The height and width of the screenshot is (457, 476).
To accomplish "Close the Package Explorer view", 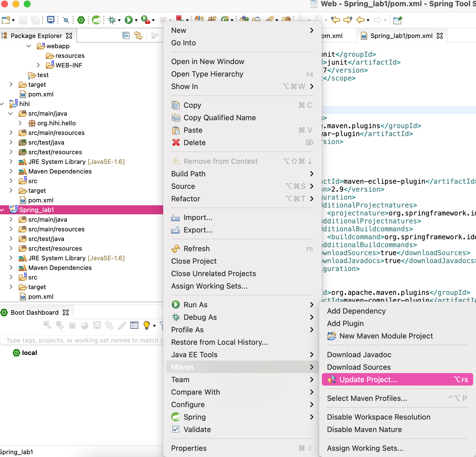I will pyautogui.click(x=69, y=36).
